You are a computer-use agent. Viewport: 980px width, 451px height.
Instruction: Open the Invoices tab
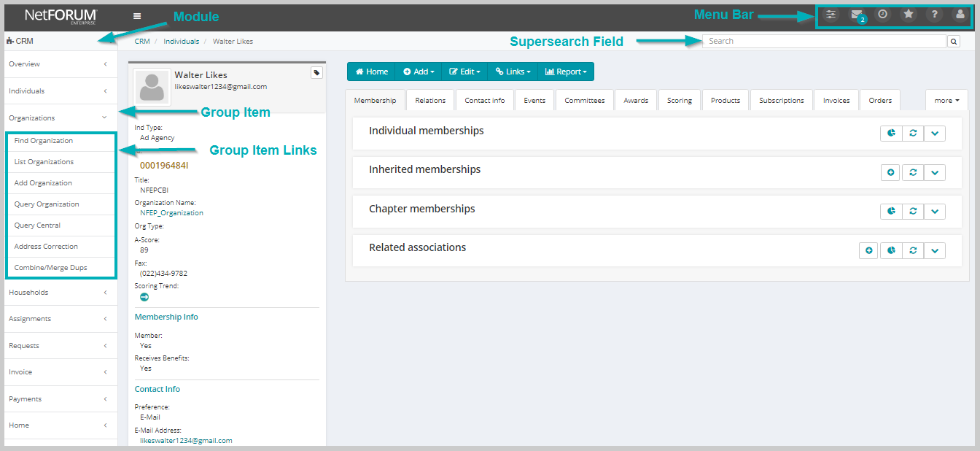point(836,100)
